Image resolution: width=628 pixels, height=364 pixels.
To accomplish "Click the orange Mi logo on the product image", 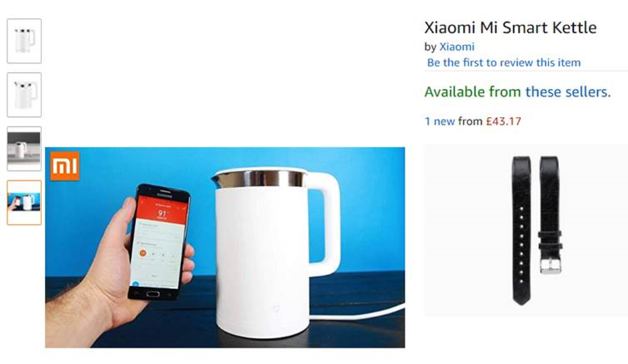I will click(x=65, y=166).
